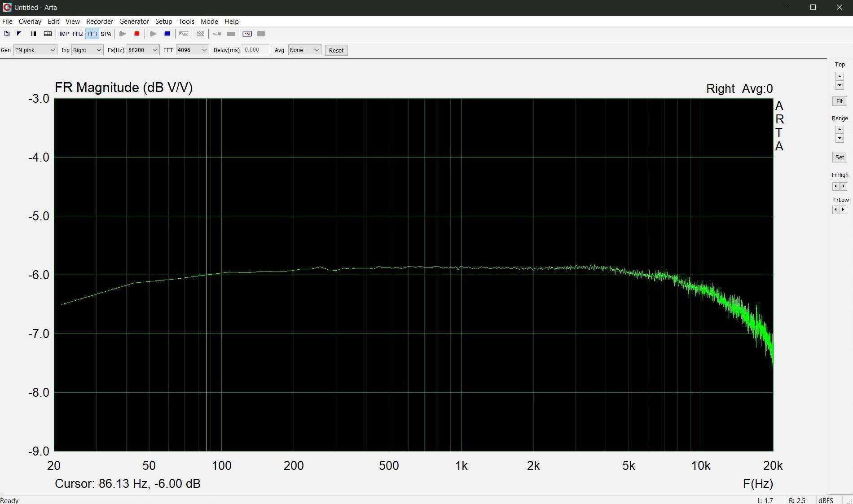Click the key-shaped toolbar icon

click(x=217, y=34)
